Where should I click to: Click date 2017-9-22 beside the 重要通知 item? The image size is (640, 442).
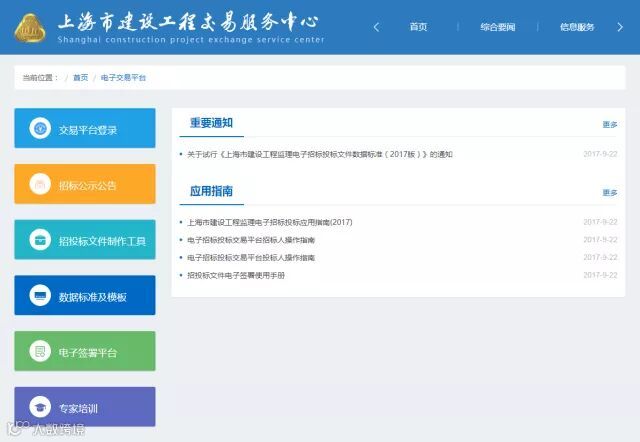(600, 154)
